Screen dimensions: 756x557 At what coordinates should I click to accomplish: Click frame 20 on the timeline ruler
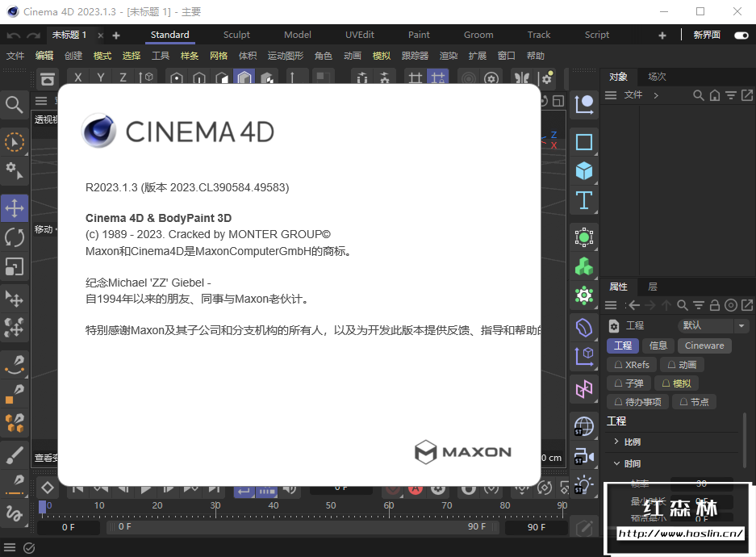click(157, 506)
